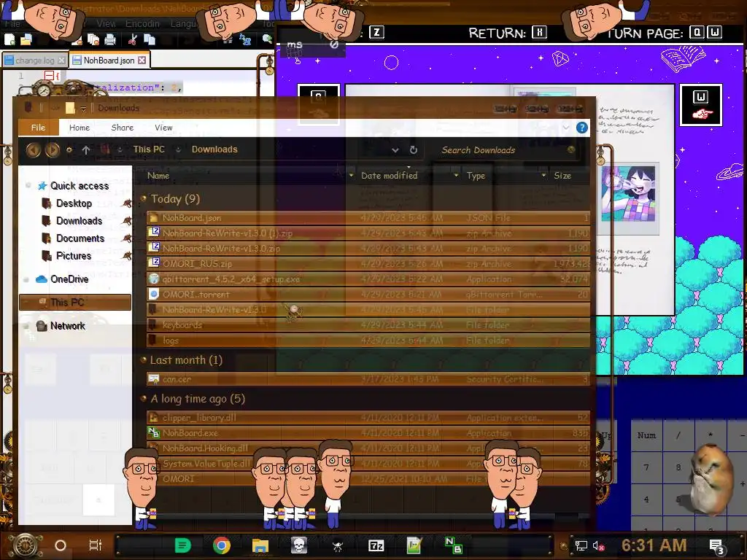Click This PC in the address breadcrumb
The image size is (747, 560).
coord(149,149)
